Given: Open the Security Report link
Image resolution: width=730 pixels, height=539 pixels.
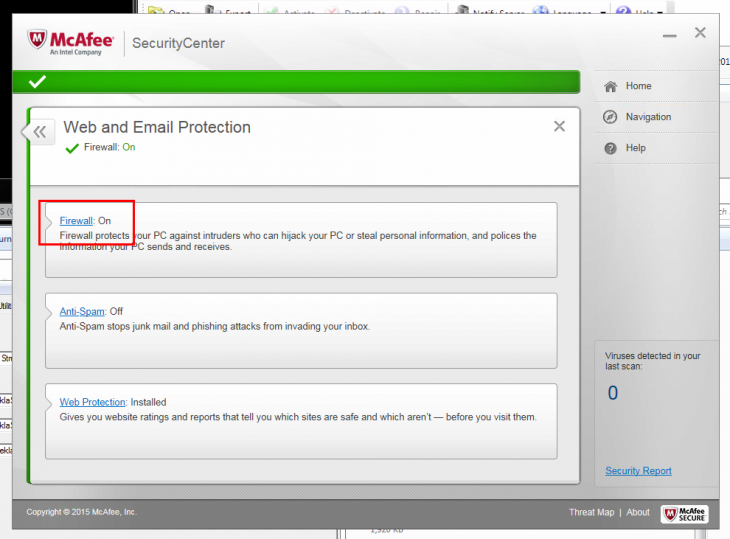Looking at the screenshot, I should point(638,471).
